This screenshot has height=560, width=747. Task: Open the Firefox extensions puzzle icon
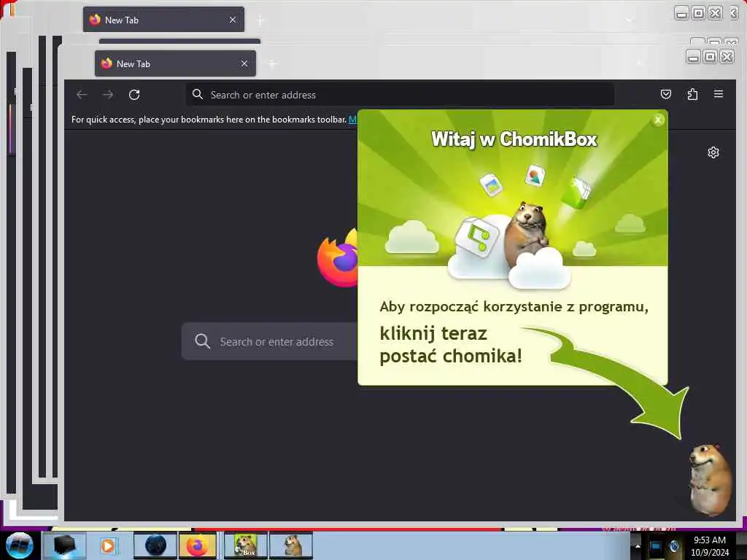pos(692,94)
